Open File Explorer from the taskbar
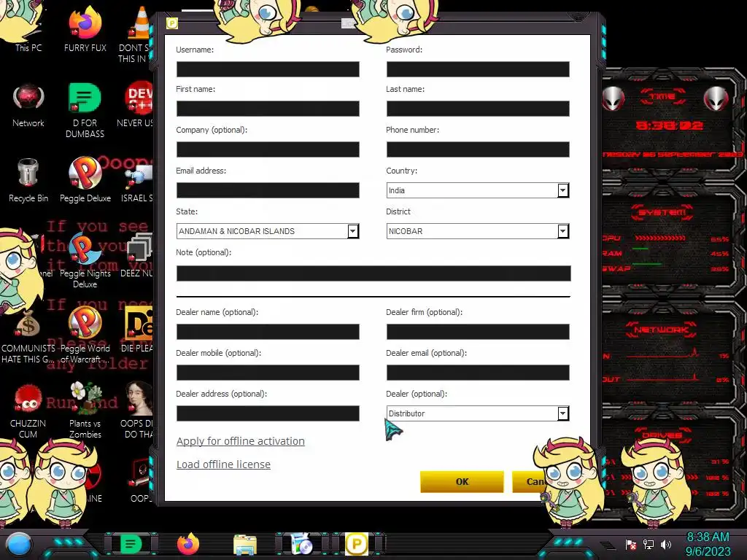Image resolution: width=747 pixels, height=560 pixels. click(x=245, y=545)
